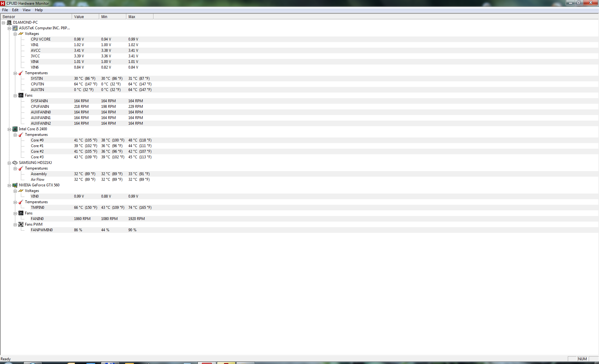The image size is (599, 364).
Task: Select the FANIN0 GPU fan row
Action: click(314, 219)
